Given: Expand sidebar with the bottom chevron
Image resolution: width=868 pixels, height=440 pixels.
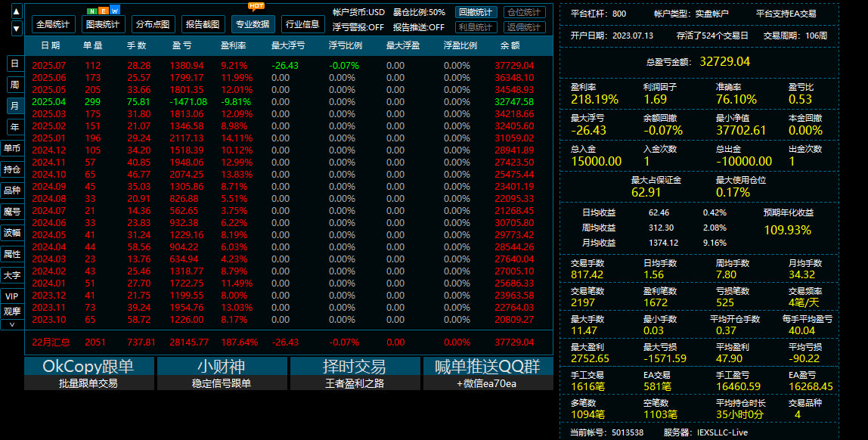Looking at the screenshot, I should click(x=12, y=325).
